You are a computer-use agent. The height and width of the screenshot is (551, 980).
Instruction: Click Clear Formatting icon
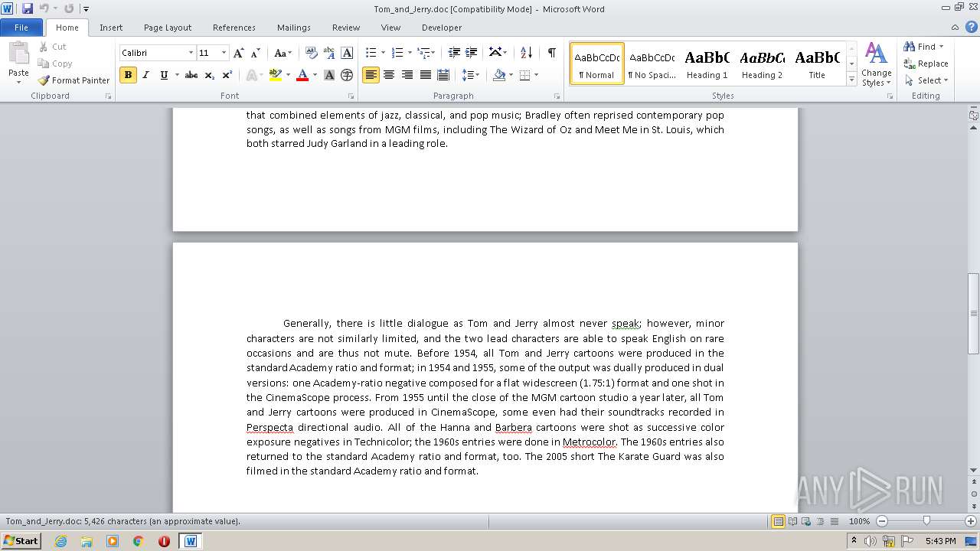tap(311, 53)
